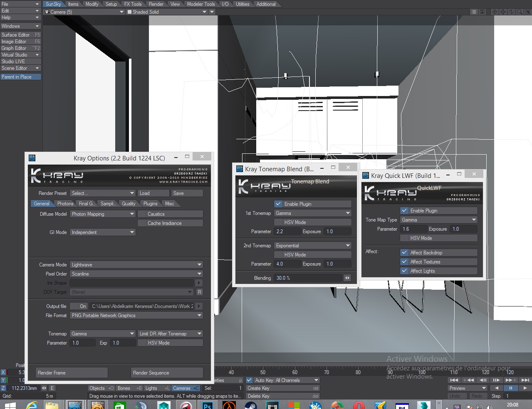The image size is (532, 409).
Task: Switch to the Photons tab in Kray Options
Action: (x=65, y=204)
